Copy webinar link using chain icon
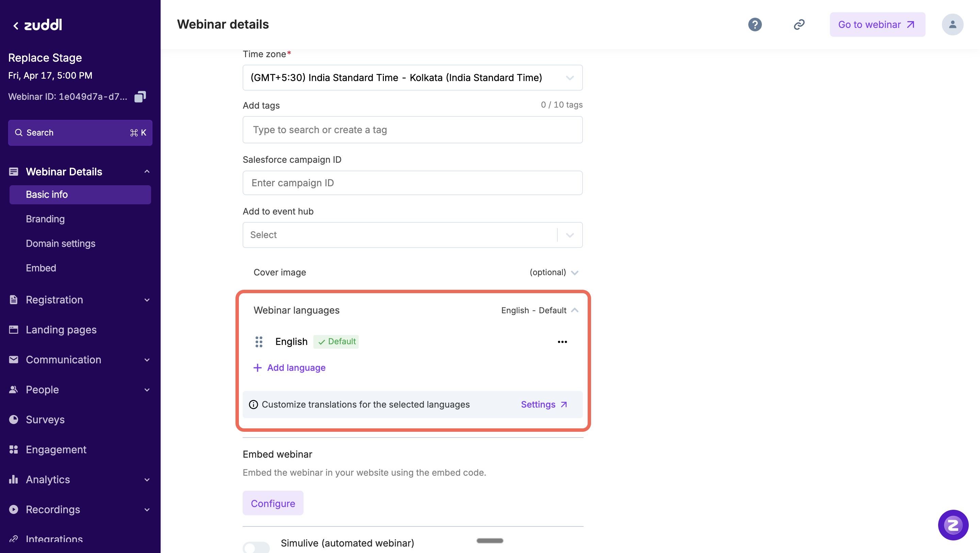 click(799, 25)
